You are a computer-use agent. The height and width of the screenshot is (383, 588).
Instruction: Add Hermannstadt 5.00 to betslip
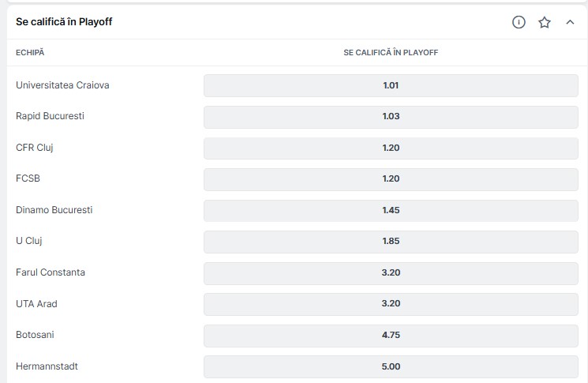coord(391,366)
